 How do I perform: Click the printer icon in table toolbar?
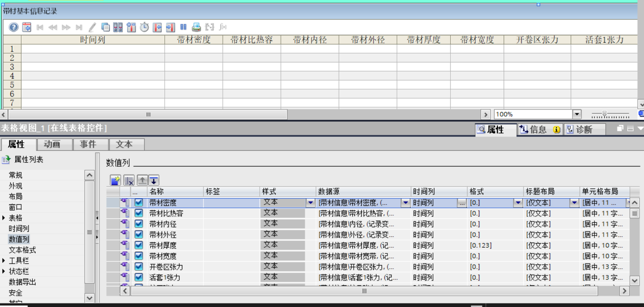coord(196,27)
